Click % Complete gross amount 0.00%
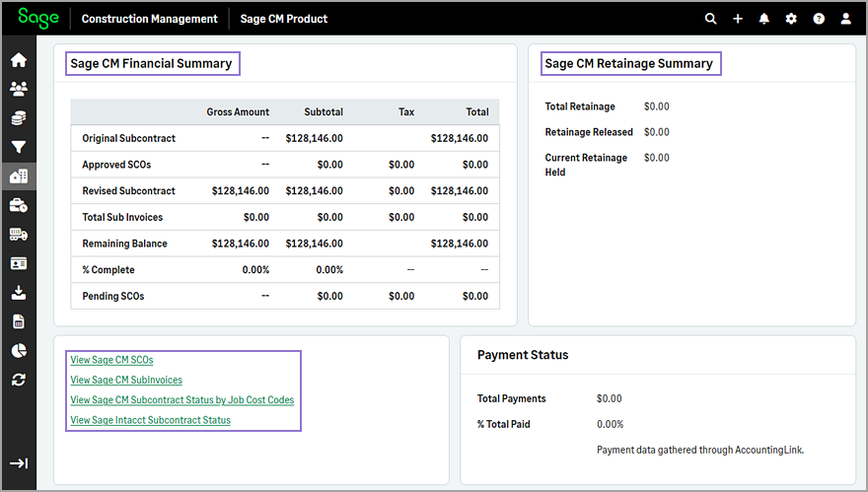 point(255,269)
